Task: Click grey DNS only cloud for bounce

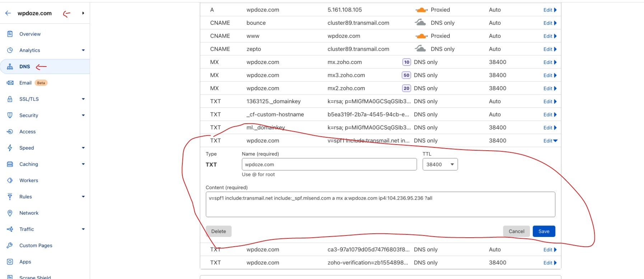Action: click(x=420, y=23)
